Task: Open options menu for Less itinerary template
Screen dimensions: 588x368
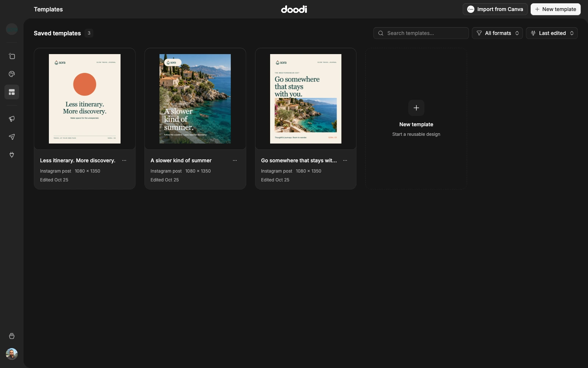Action: (124, 160)
